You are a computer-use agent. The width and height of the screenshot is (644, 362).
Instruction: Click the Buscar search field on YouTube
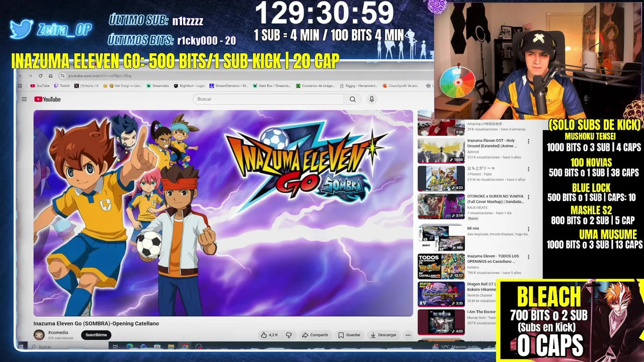tap(269, 99)
